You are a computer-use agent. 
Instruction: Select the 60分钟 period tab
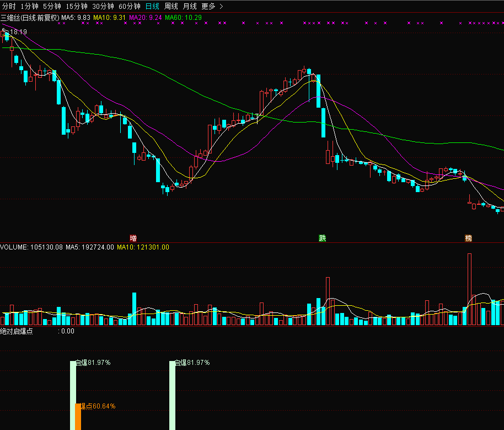(129, 6)
